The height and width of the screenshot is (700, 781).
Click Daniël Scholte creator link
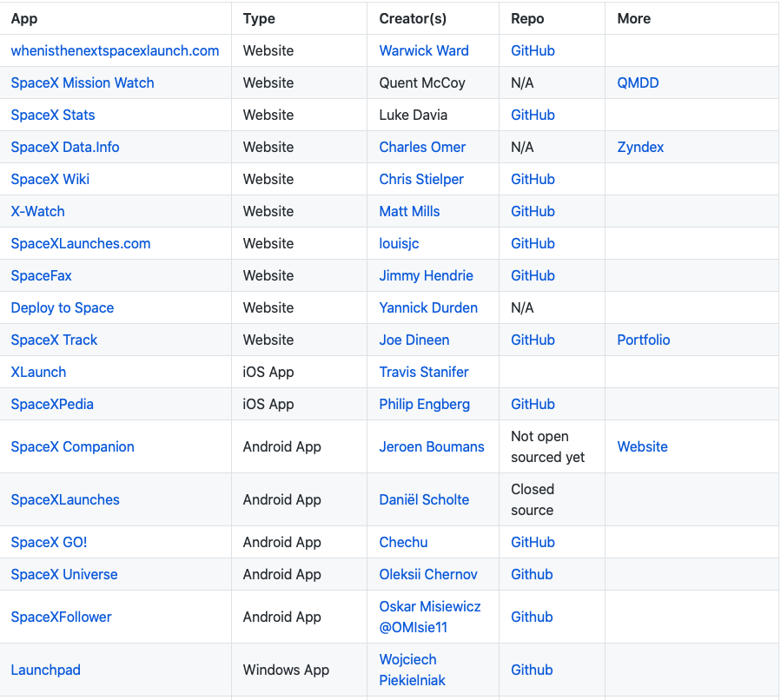424,499
